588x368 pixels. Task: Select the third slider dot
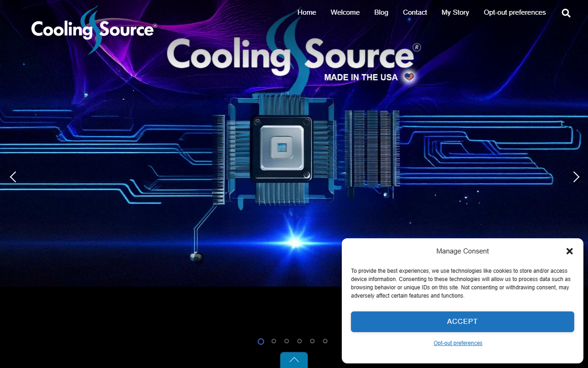287,341
